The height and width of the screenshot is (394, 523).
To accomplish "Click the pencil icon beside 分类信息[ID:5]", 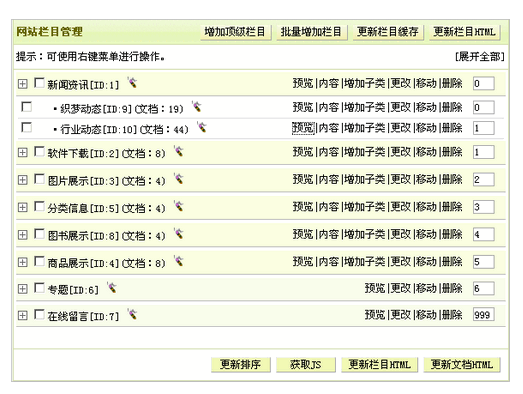I will coord(179,207).
